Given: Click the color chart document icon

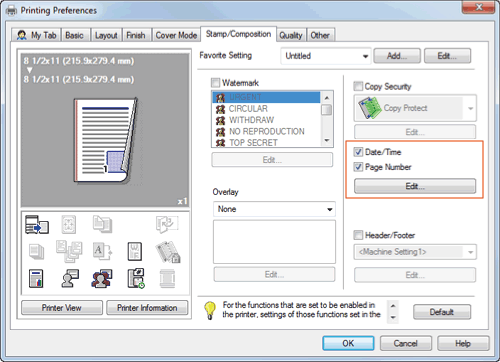Looking at the screenshot, I should (36, 279).
